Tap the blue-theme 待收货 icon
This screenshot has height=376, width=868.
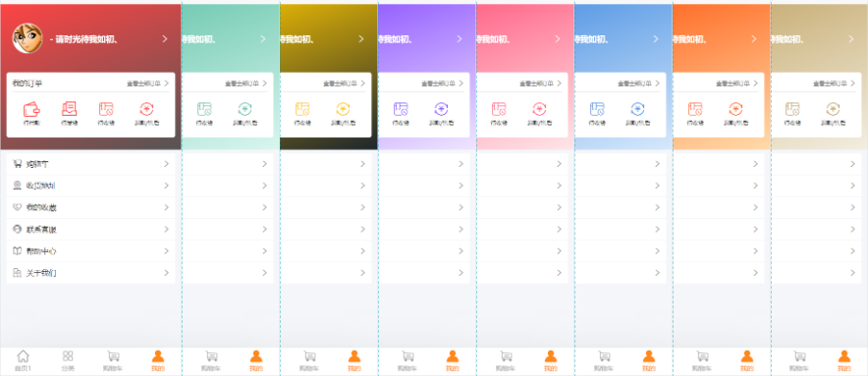pyautogui.click(x=597, y=109)
